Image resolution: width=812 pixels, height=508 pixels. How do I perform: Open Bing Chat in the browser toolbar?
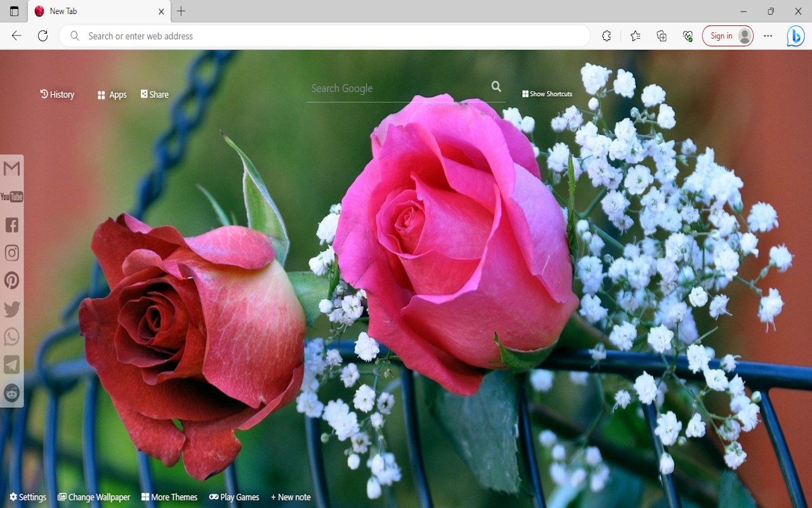(796, 36)
